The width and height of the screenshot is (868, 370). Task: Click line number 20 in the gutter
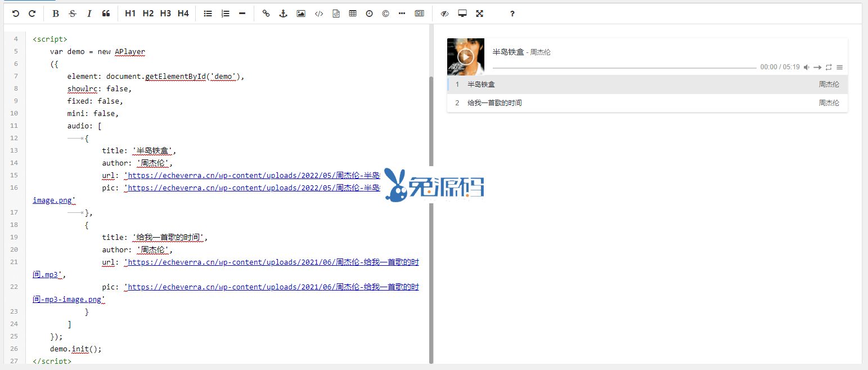pyautogui.click(x=14, y=249)
